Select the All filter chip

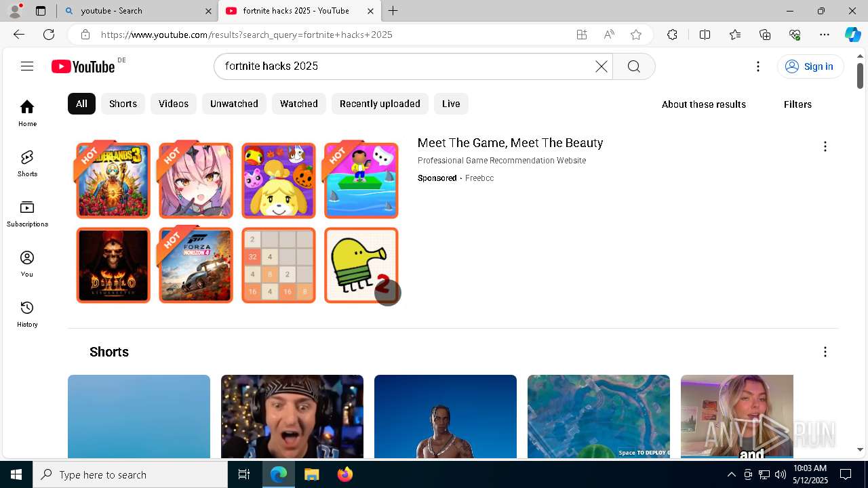(81, 104)
